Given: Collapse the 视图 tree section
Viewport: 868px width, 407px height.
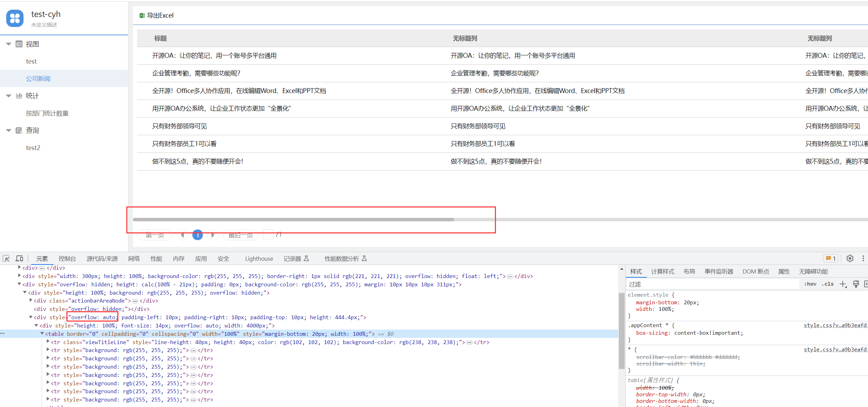Looking at the screenshot, I should pos(9,44).
